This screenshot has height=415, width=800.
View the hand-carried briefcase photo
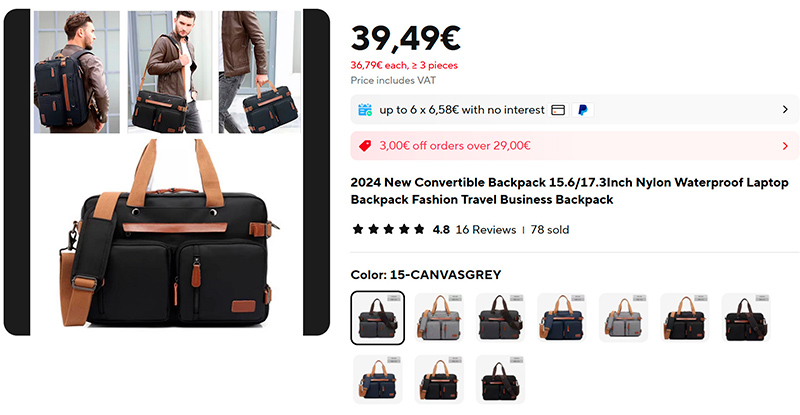(260, 72)
